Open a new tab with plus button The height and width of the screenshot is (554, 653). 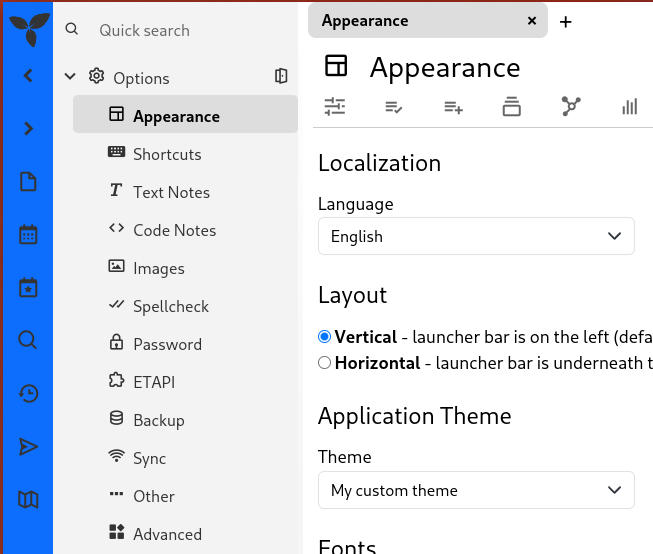tap(566, 22)
